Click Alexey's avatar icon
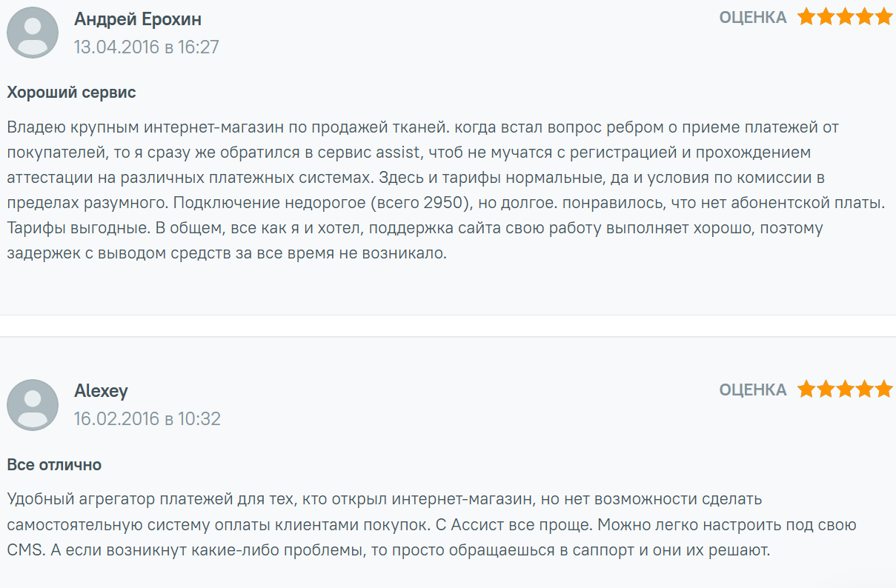 pos(33,404)
